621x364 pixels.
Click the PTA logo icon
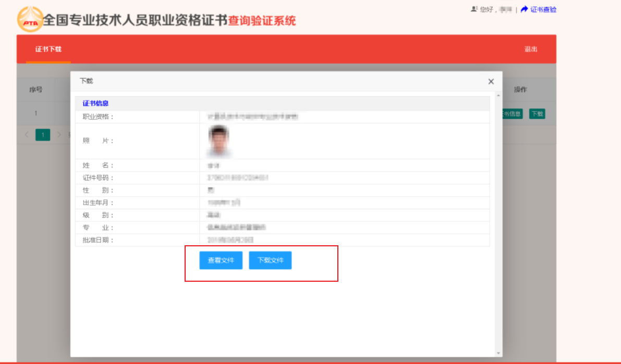[x=30, y=20]
